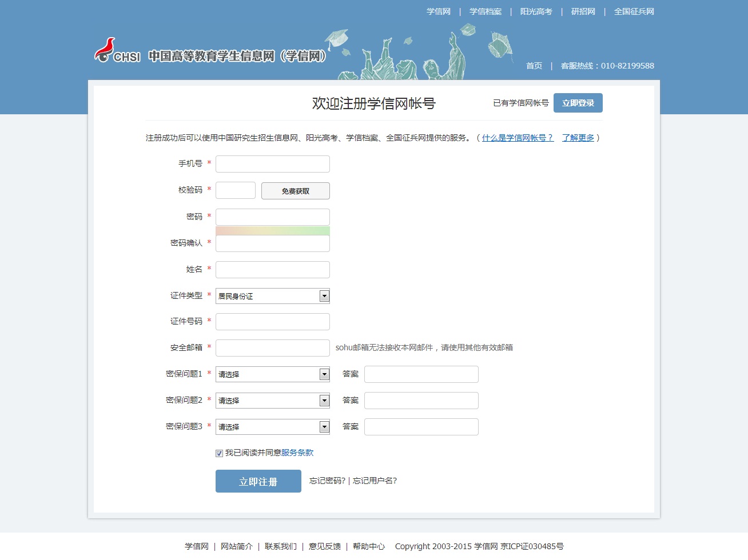Open the 密保问题2 dropdown
Viewport: 748px width, 560px height.
click(x=273, y=401)
